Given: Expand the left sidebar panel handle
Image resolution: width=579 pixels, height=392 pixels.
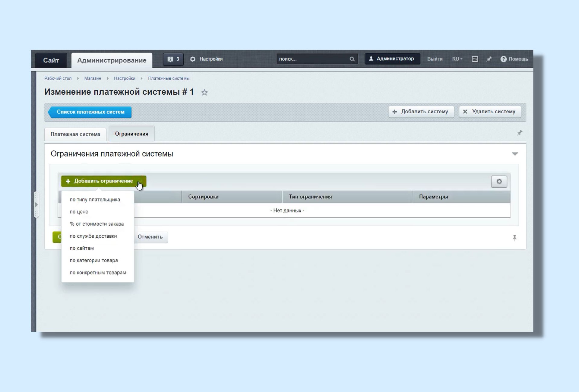Looking at the screenshot, I should click(36, 205).
